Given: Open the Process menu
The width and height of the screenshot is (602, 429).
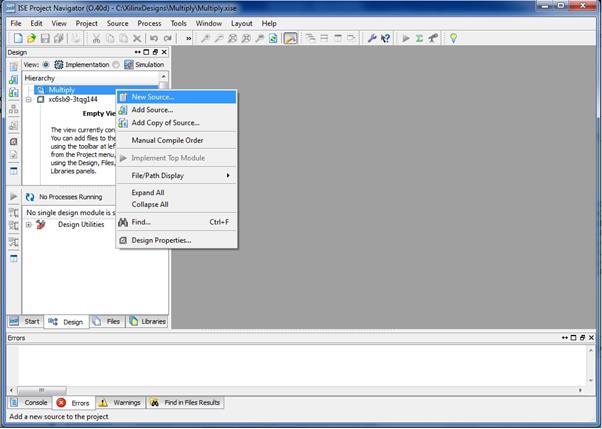Looking at the screenshot, I should [x=149, y=23].
